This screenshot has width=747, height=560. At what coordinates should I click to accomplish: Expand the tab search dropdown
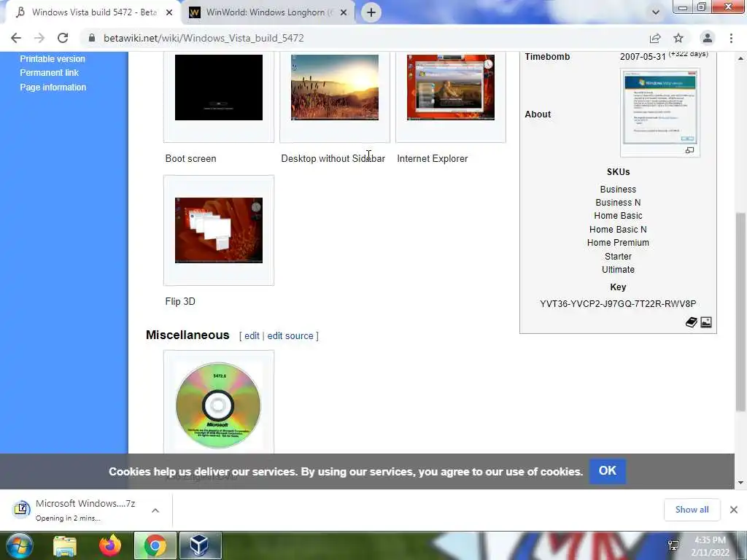pyautogui.click(x=656, y=12)
